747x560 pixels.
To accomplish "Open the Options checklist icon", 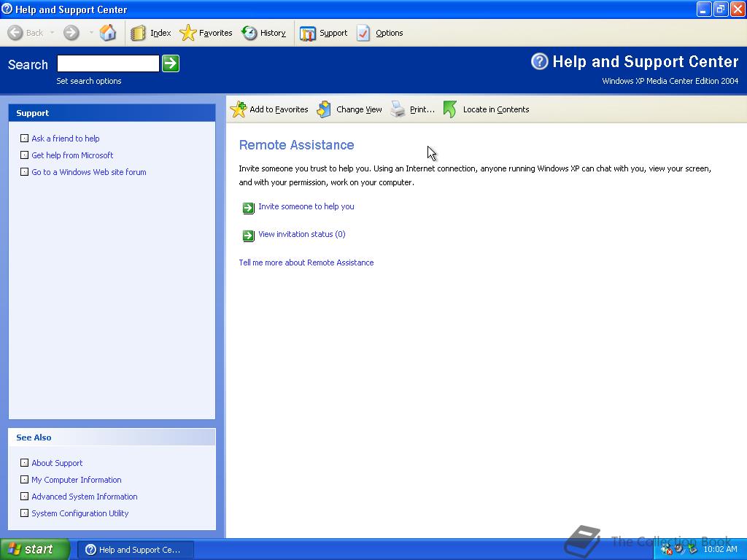I will pos(363,33).
